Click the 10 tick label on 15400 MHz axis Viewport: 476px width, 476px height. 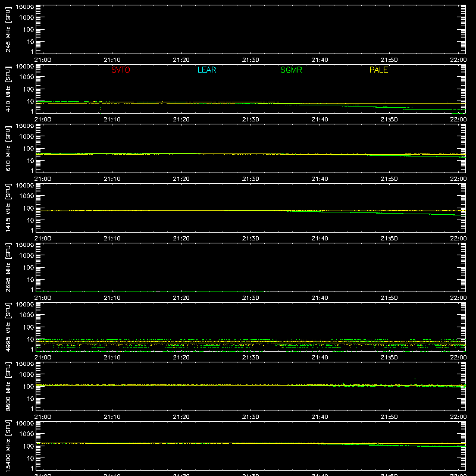pos(30,458)
